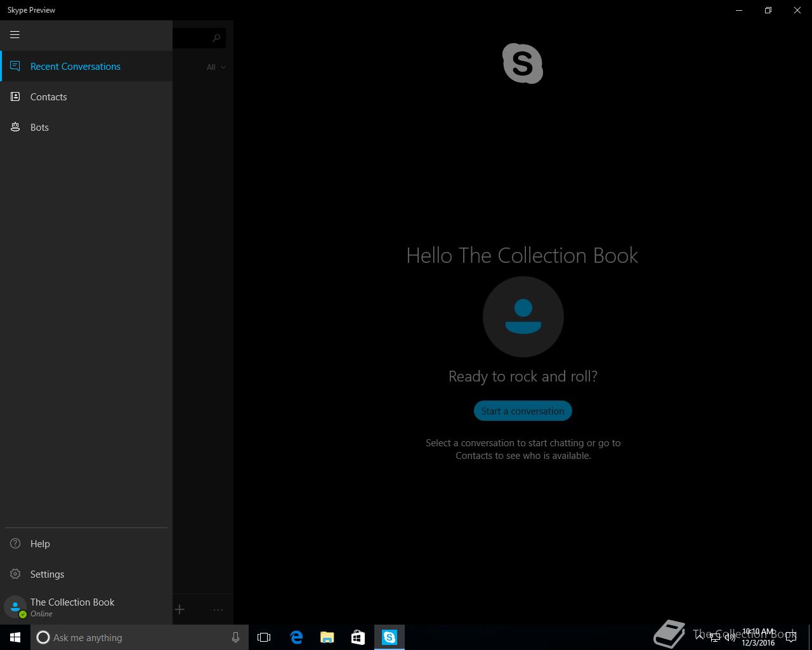The image size is (812, 650).
Task: Expand the All conversations filter dropdown
Action: 216,67
